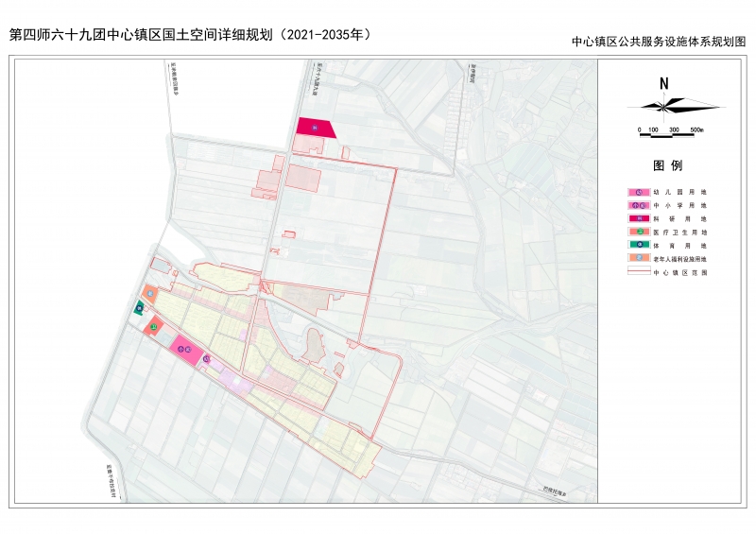The width and height of the screenshot is (756, 534).
Task: Click the 'N' north letter above the compass
Action: click(x=664, y=84)
